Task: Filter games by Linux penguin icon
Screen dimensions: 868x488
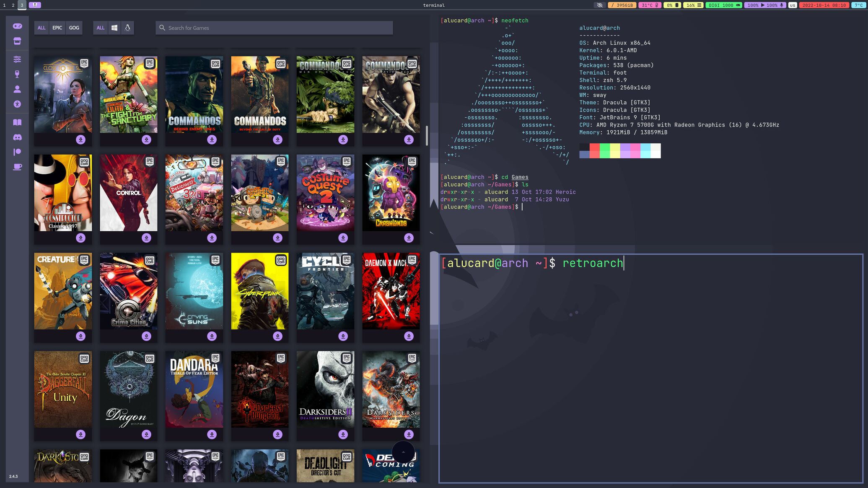Action: click(x=127, y=28)
